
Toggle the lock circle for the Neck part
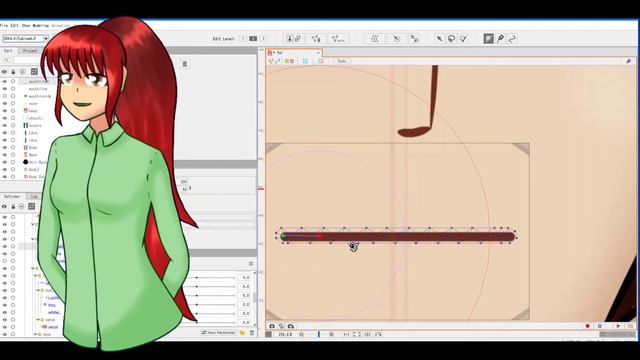[x=13, y=155]
